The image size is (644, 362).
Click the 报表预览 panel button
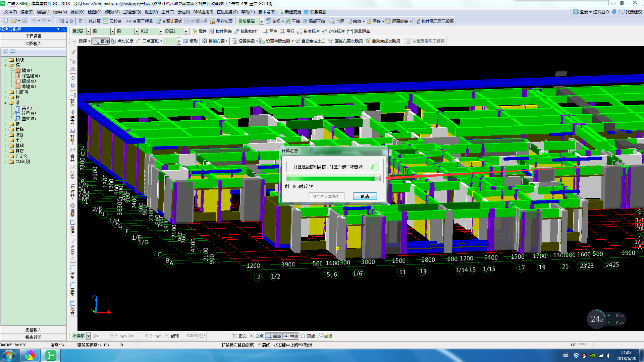click(33, 337)
